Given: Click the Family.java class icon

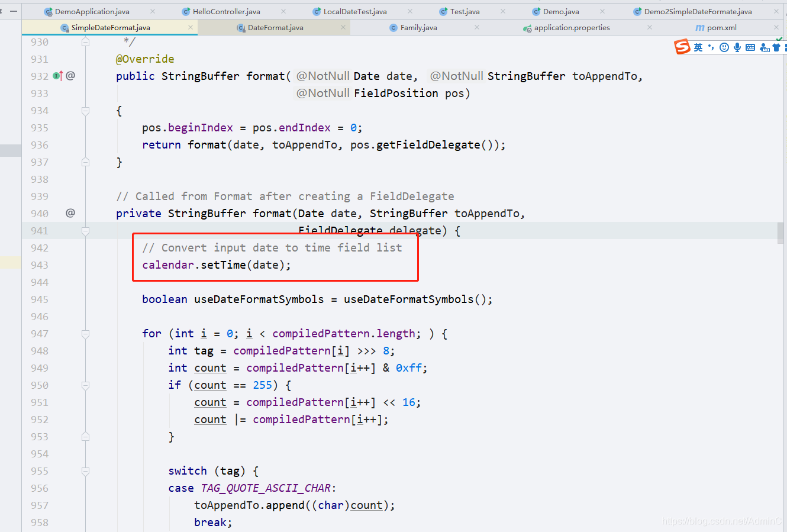Looking at the screenshot, I should click(393, 28).
